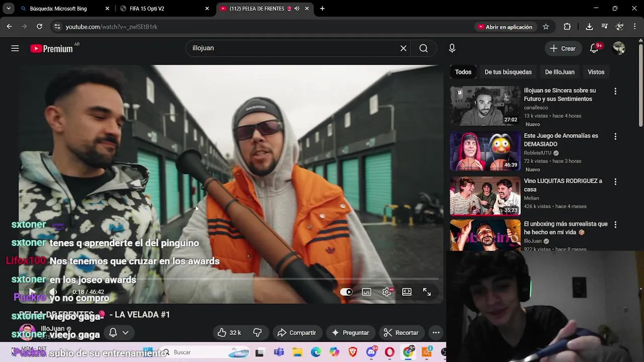
Task: Open the browser extensions puzzle icon
Action: [x=567, y=27]
